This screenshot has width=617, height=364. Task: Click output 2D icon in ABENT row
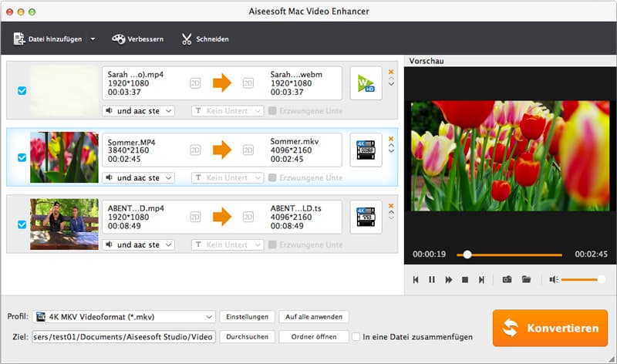coord(248,217)
